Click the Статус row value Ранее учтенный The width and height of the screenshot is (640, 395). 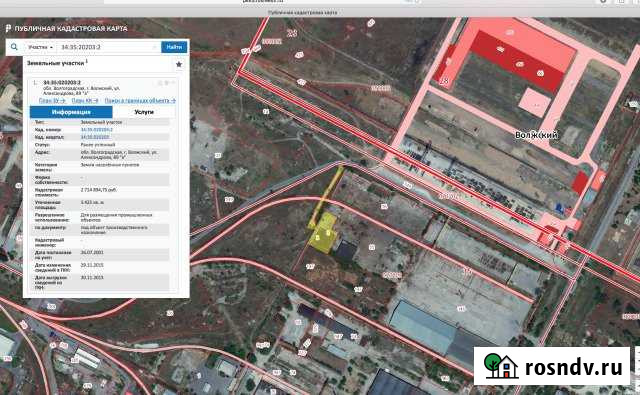(98, 145)
